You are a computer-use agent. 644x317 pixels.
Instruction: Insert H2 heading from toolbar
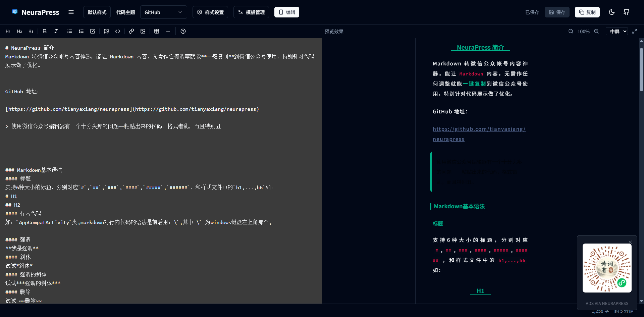click(x=19, y=31)
